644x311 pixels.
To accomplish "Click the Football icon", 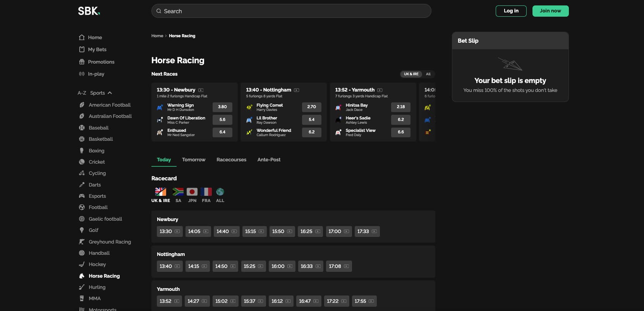I will pyautogui.click(x=82, y=207).
